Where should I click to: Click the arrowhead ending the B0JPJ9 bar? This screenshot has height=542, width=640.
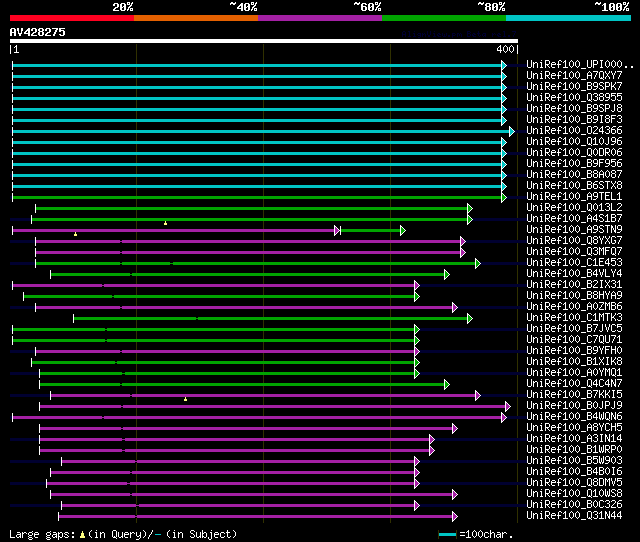[508, 406]
